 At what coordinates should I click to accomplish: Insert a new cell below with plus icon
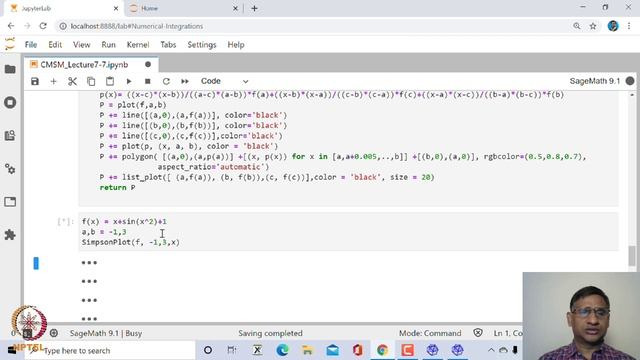coord(53,81)
